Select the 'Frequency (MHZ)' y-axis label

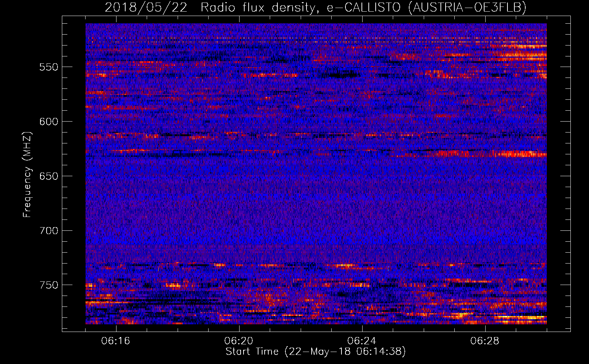(27, 174)
